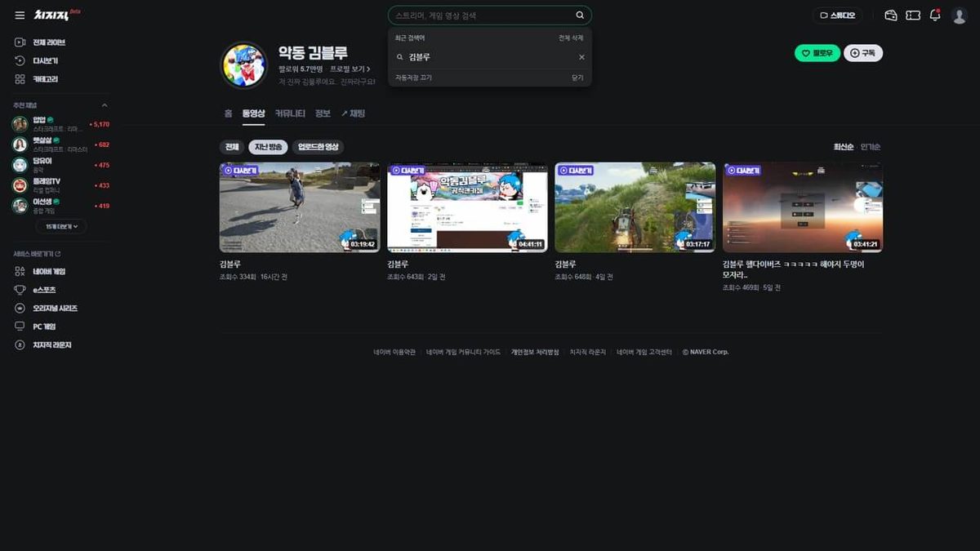The width and height of the screenshot is (980, 551).
Task: Click 전체 삭제 in recent searches
Action: 571,38
